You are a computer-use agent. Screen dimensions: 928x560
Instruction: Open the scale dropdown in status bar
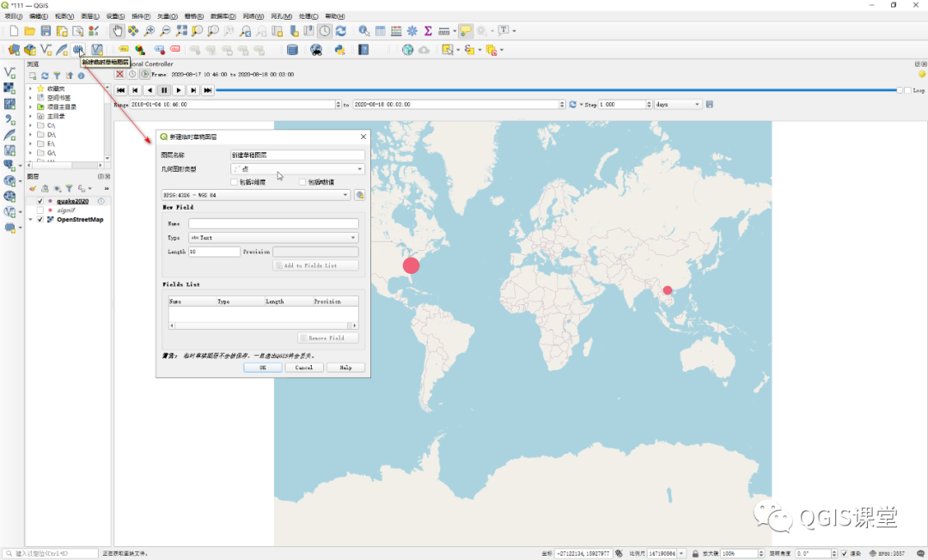pos(681,553)
